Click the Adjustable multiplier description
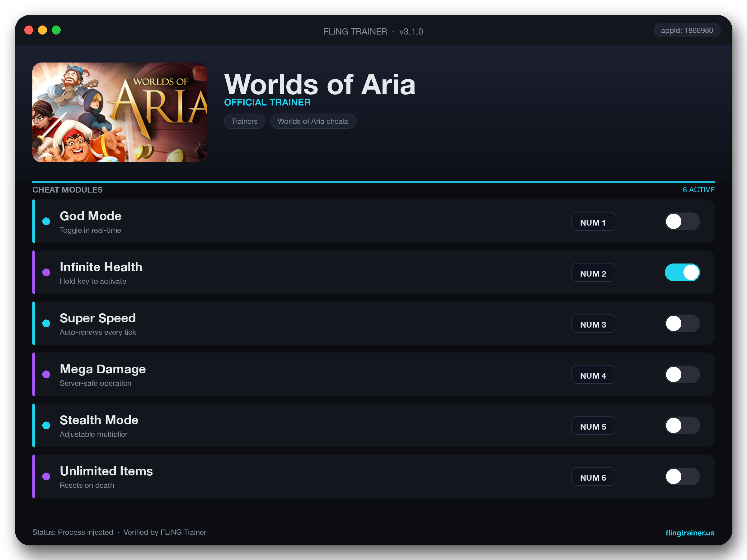This screenshot has width=747, height=560. click(94, 434)
